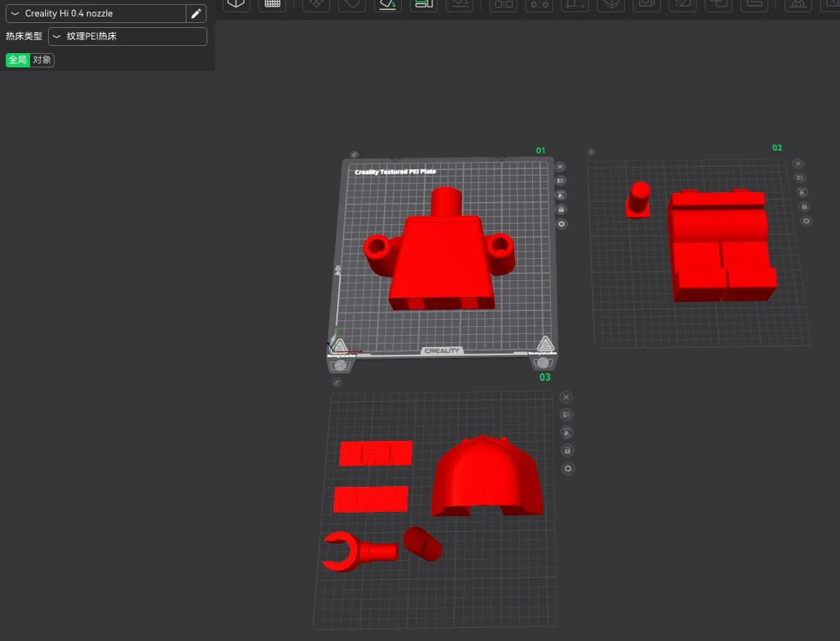
Task: Open plate 01 settings gear
Action: [x=562, y=224]
